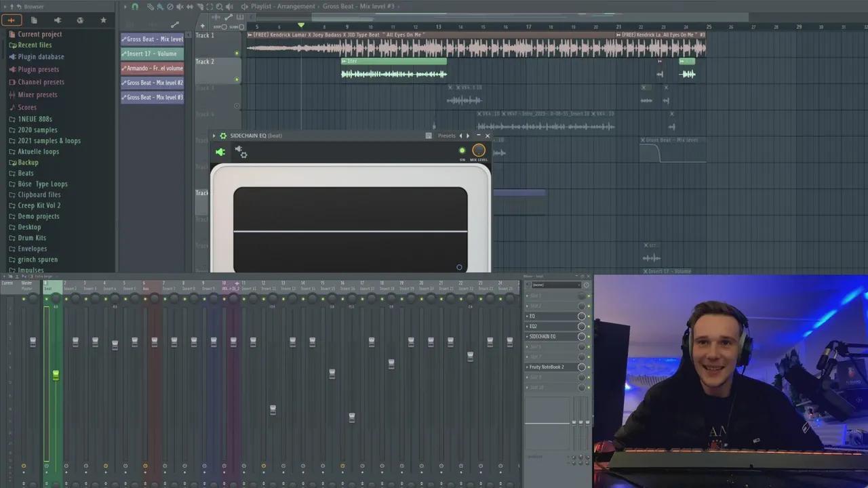Select the magnifying glass zoom tool in the toolbar
This screenshot has height=488, width=868.
point(219,6)
